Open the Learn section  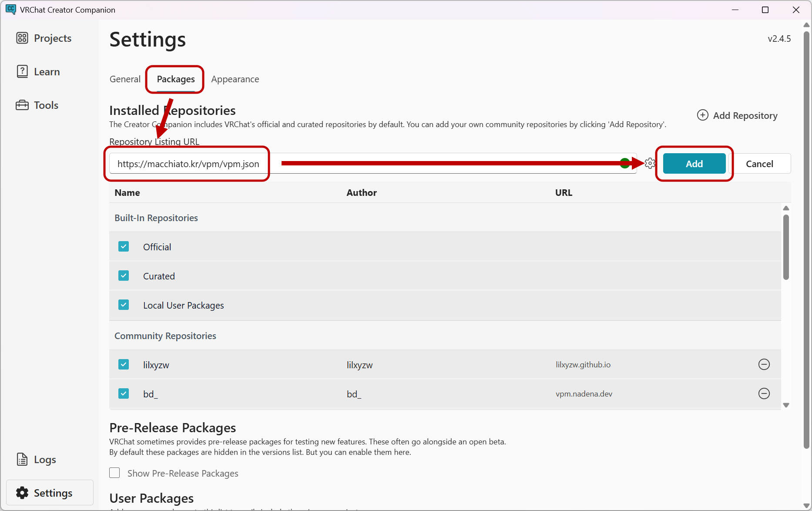(38, 72)
